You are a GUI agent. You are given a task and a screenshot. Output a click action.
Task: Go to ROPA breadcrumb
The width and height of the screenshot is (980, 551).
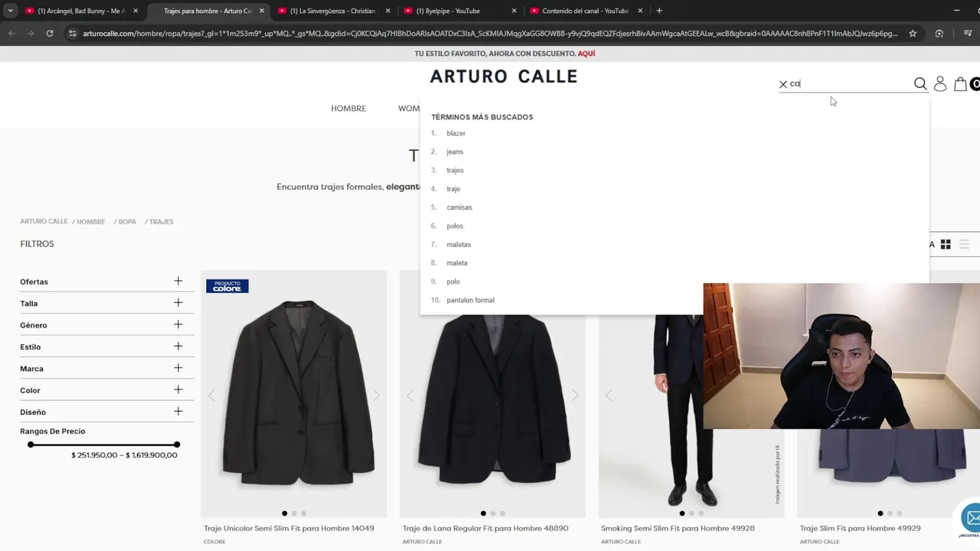(x=127, y=222)
